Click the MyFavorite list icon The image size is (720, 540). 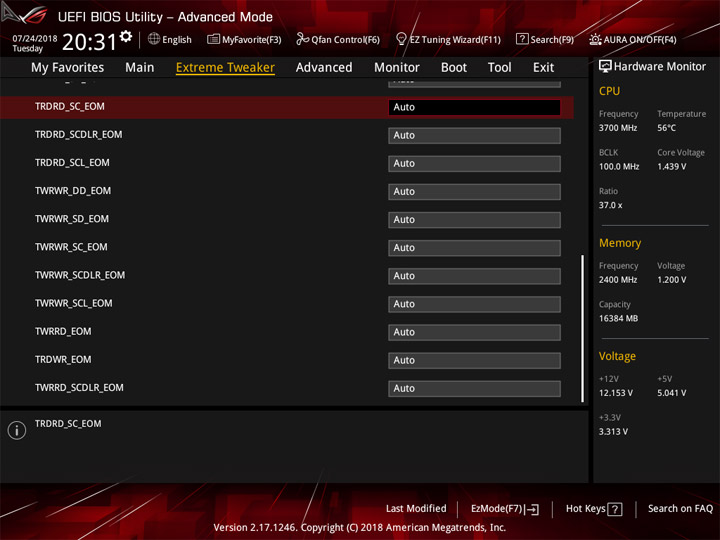tap(213, 39)
